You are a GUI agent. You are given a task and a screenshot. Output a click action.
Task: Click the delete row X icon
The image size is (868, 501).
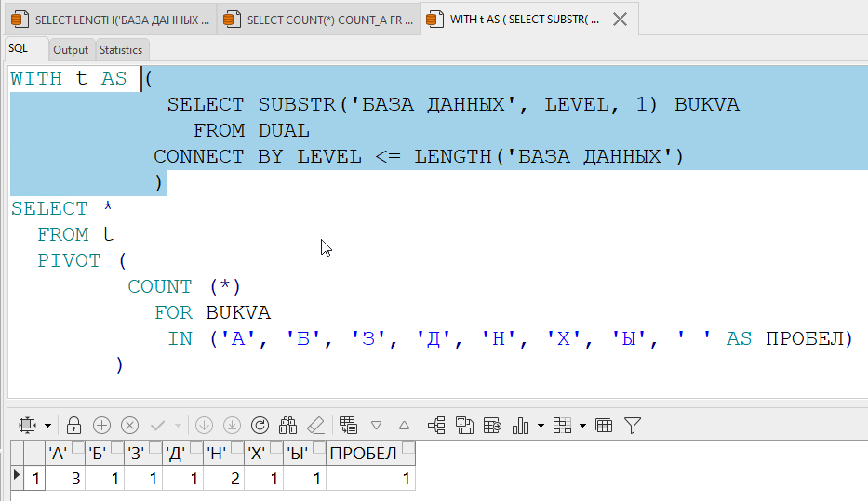tap(129, 426)
